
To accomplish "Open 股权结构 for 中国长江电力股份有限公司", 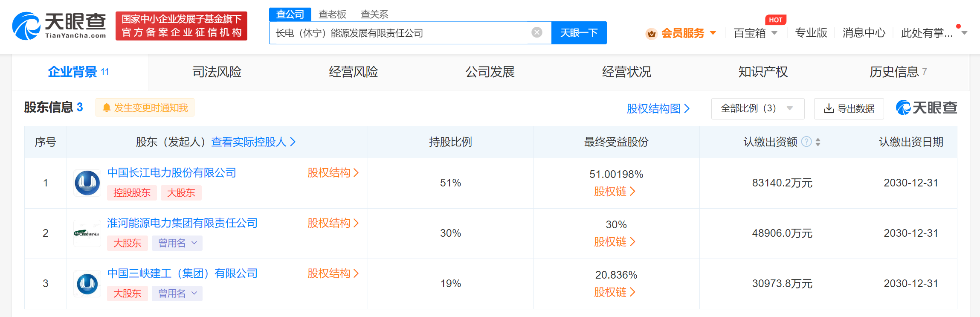I will tap(333, 173).
